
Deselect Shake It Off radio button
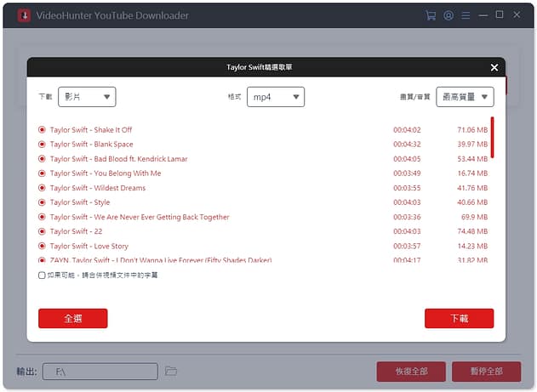[x=42, y=129]
